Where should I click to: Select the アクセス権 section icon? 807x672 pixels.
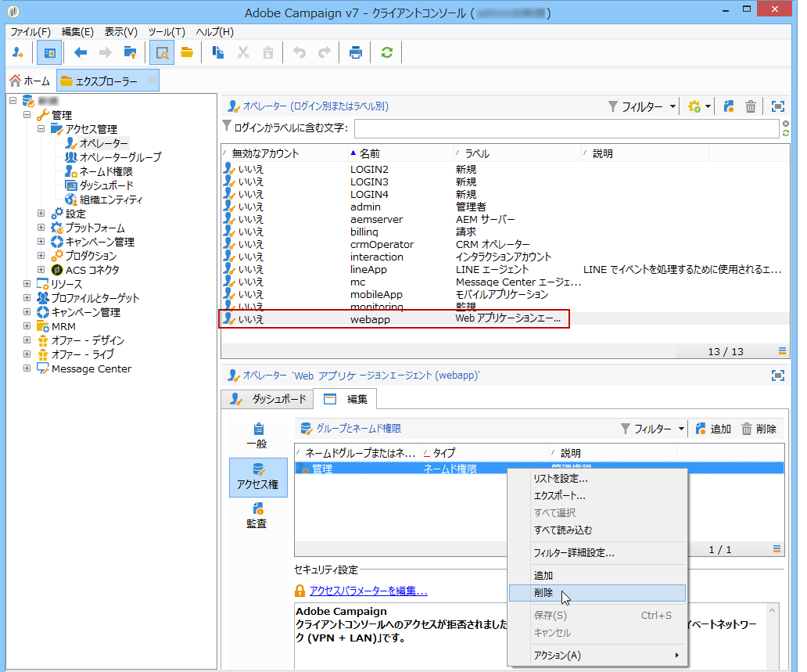click(x=258, y=477)
